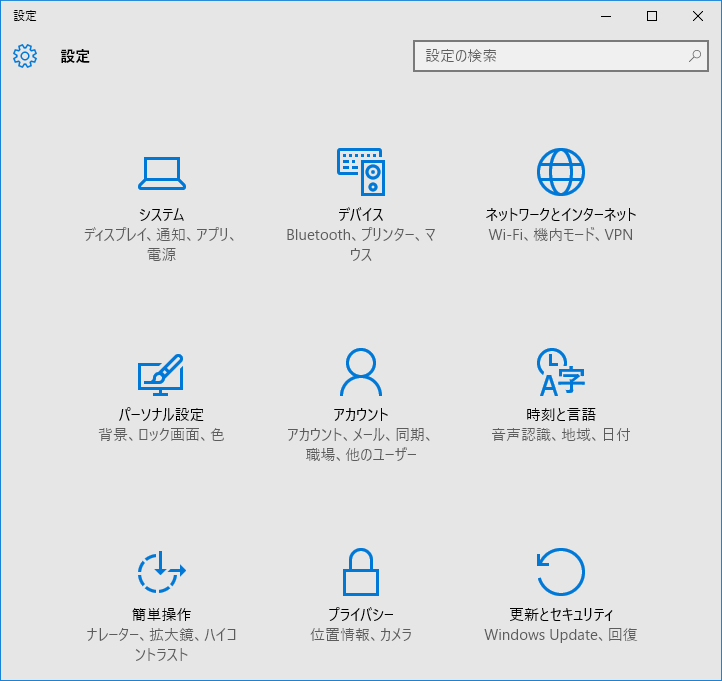722x681 pixels.
Task: Select the プライバシー heading
Action: pyautogui.click(x=361, y=614)
